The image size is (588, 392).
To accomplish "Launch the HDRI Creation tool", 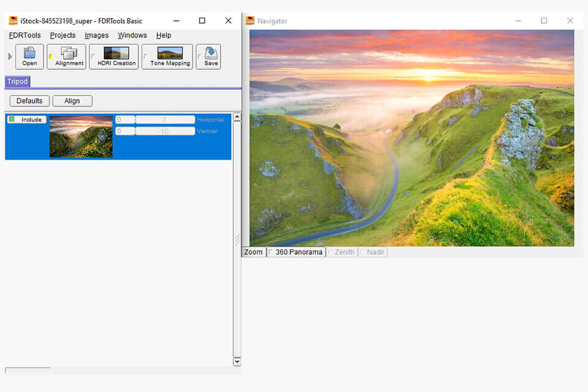I will 114,57.
